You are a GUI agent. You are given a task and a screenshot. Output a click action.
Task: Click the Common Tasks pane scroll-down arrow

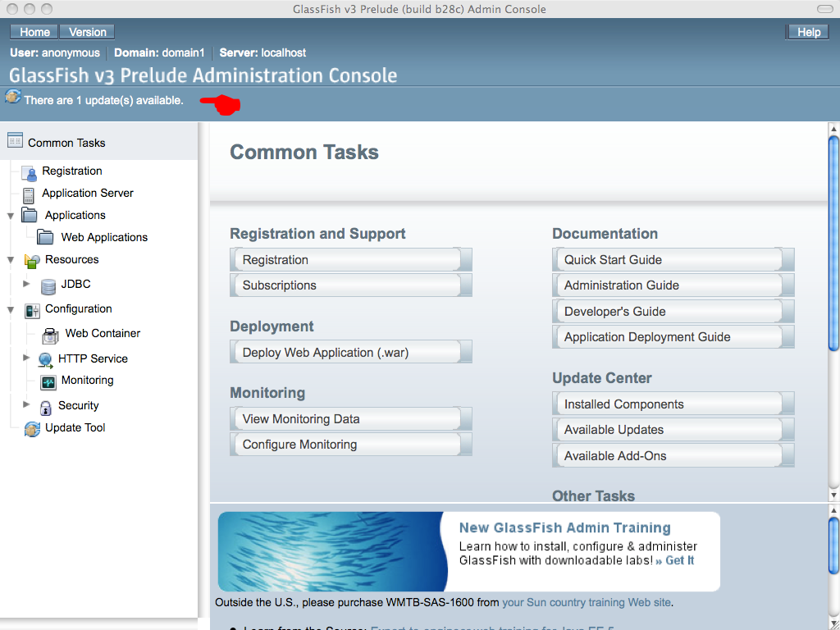click(x=833, y=495)
